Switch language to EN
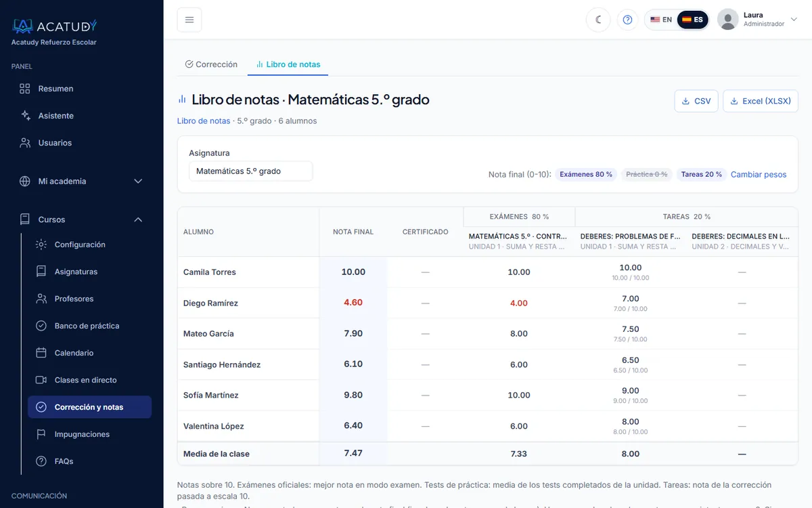Screen dimensions: 812x508 (661, 20)
